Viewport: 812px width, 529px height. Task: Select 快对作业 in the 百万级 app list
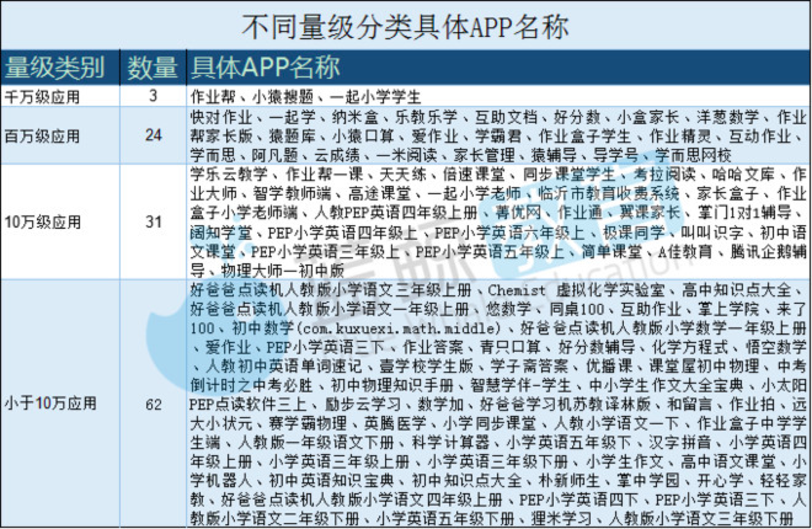pos(221,117)
